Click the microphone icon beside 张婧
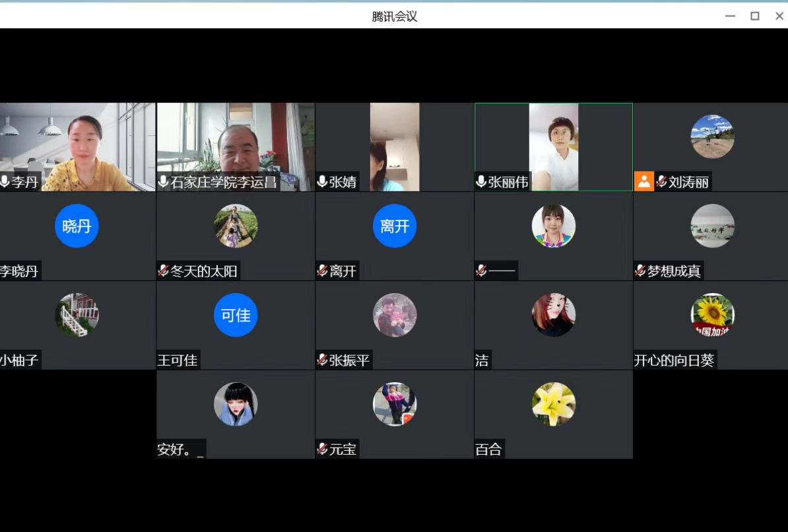This screenshot has height=532, width=788. [322, 182]
